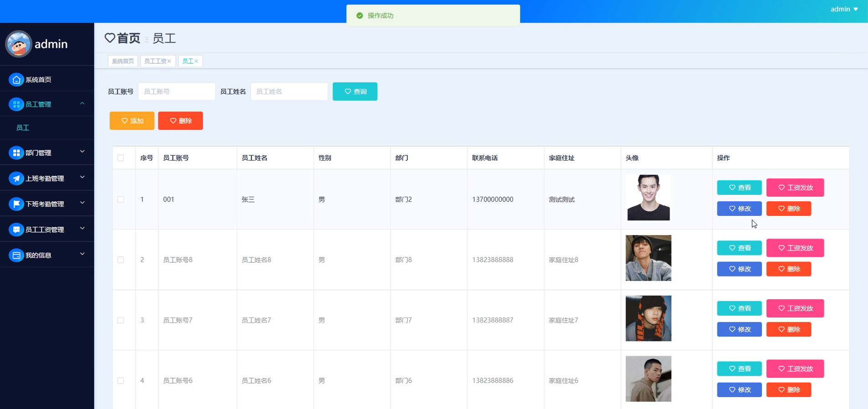Click the heart icon beside 首页 breadcrumb
This screenshot has width=868, height=409.
pos(110,38)
